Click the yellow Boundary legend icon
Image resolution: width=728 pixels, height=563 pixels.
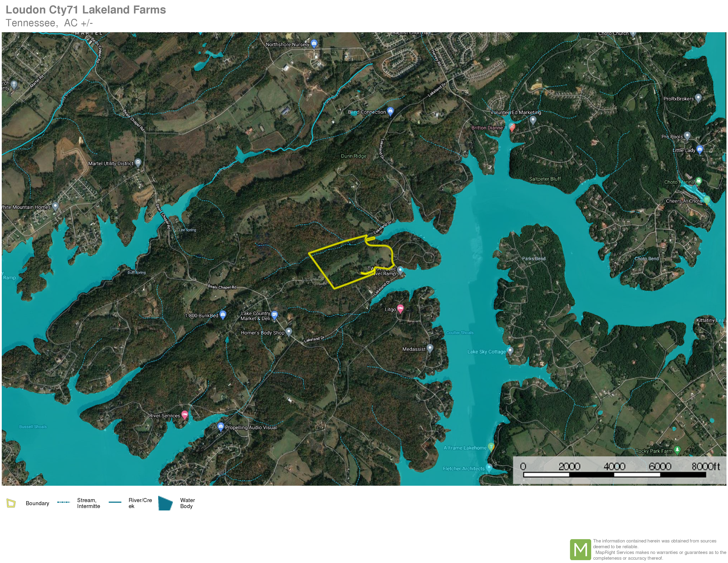click(11, 503)
